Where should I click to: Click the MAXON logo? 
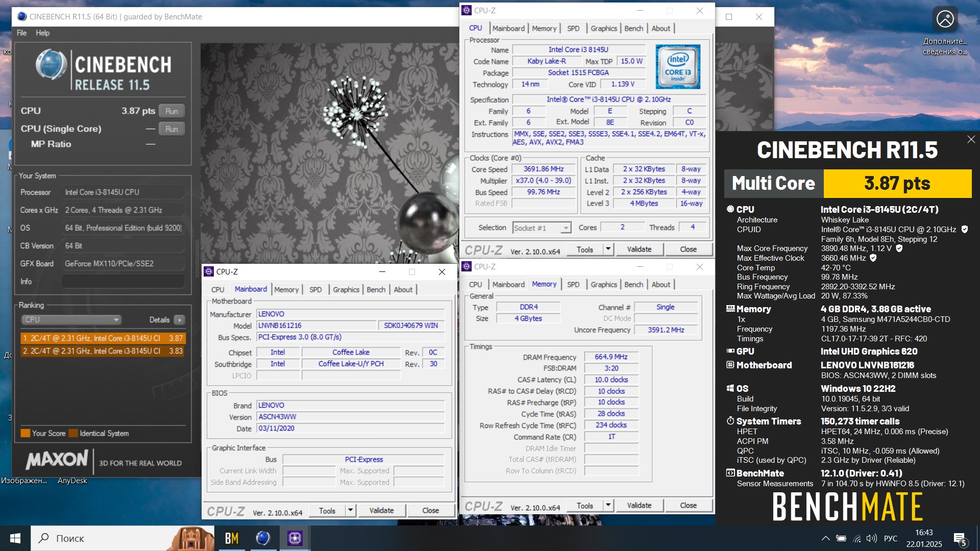57,459
